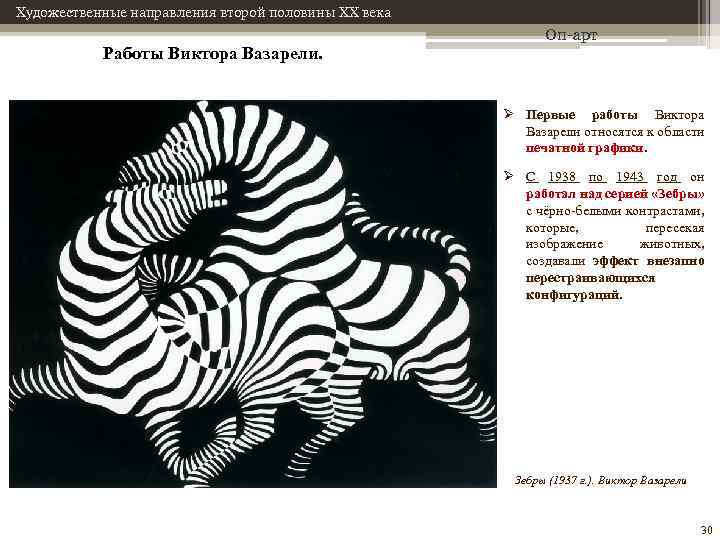
Task: Click the underlined text 'С 1938 по 1943 год'
Action: coord(604,177)
